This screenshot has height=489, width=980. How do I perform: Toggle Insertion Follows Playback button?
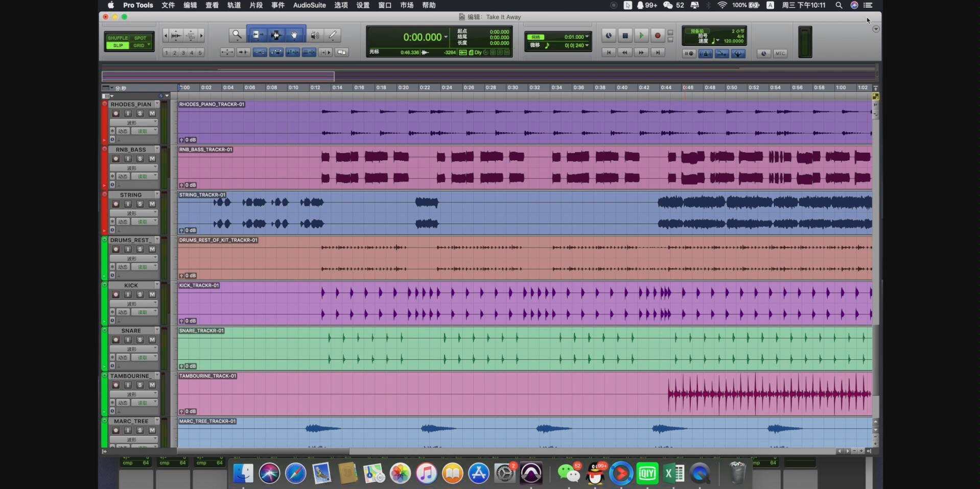(325, 52)
